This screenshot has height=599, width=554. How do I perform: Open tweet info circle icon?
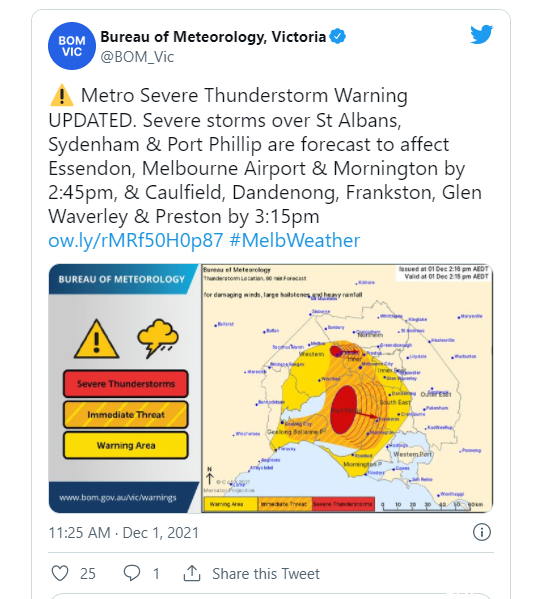coord(481,532)
